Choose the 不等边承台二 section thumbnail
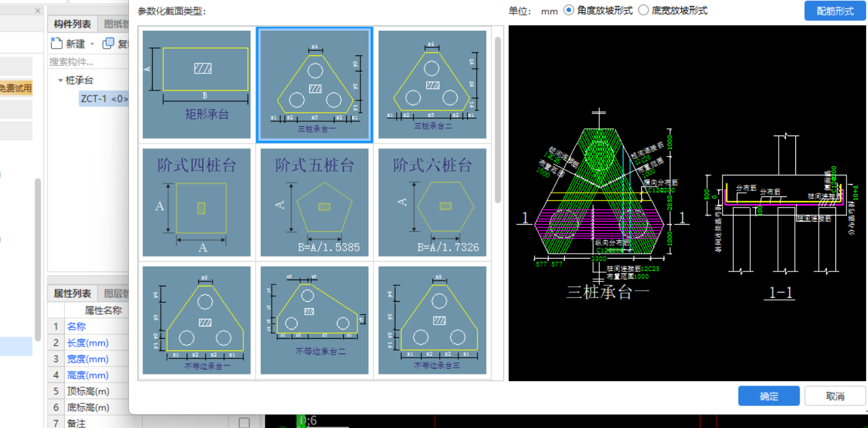The height and width of the screenshot is (428, 868). point(315,320)
